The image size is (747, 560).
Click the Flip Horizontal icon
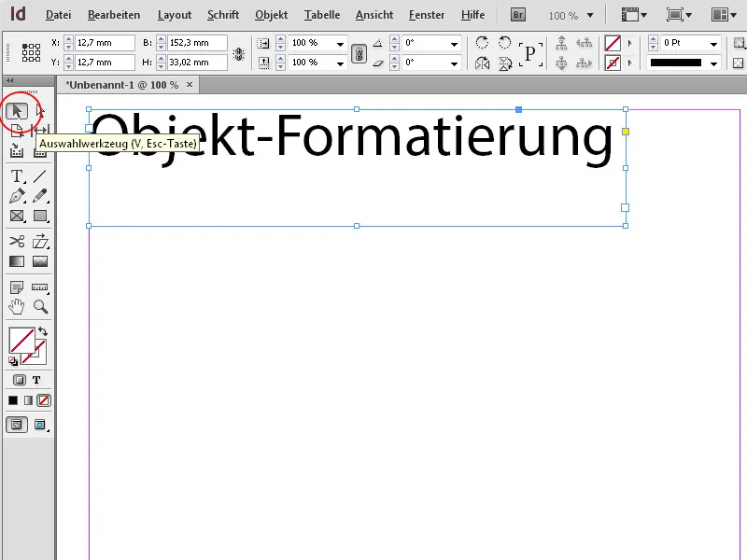click(x=482, y=63)
